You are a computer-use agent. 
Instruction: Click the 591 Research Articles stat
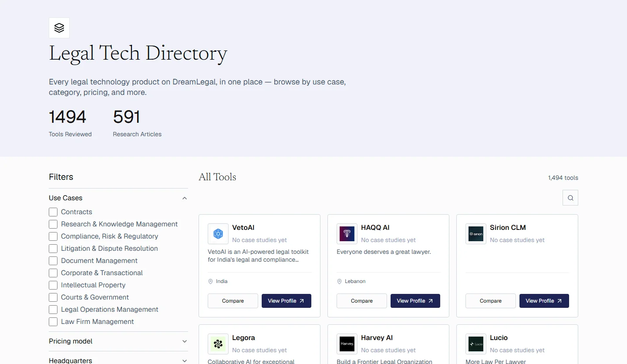pos(137,123)
